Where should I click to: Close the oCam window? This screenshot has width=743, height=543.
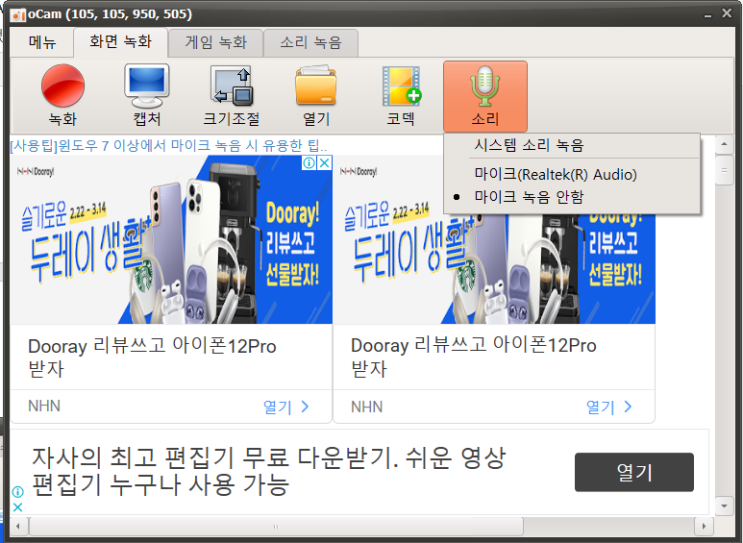(x=726, y=13)
